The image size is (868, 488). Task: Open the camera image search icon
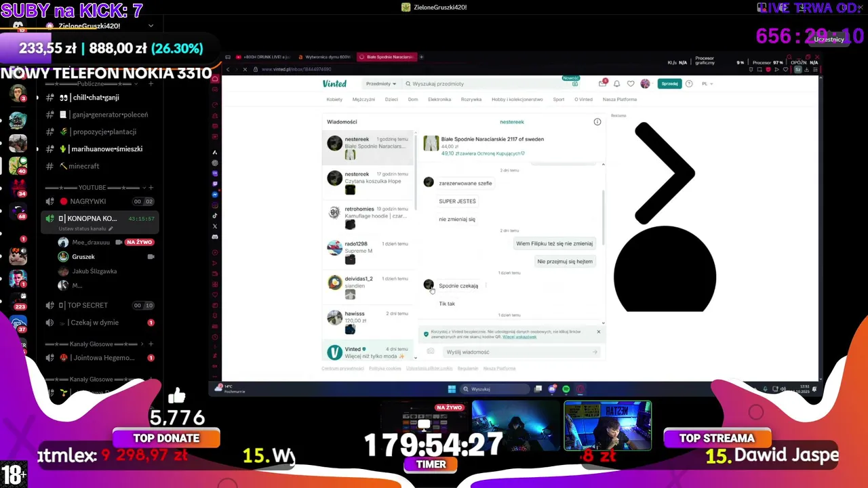pos(574,83)
